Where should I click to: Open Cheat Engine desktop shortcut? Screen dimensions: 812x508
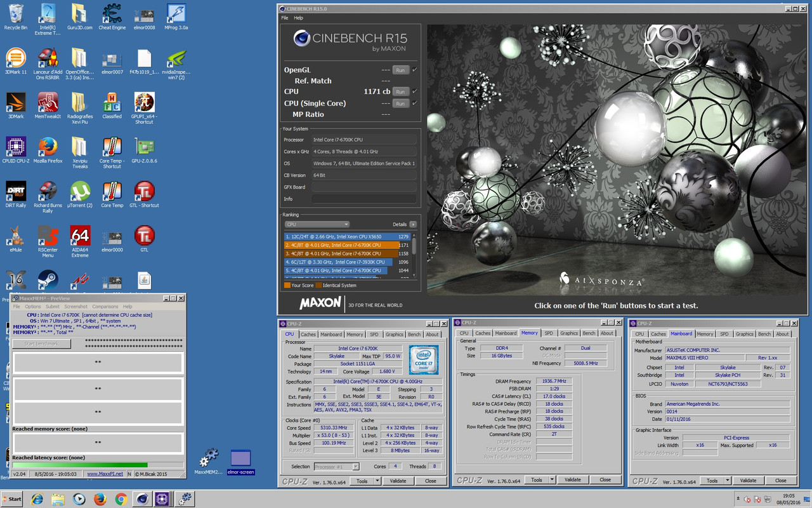click(112, 17)
